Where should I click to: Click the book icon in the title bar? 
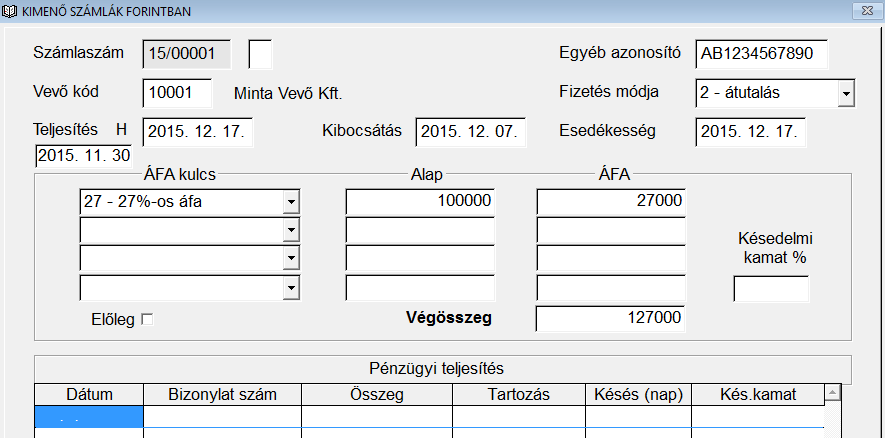(x=10, y=11)
